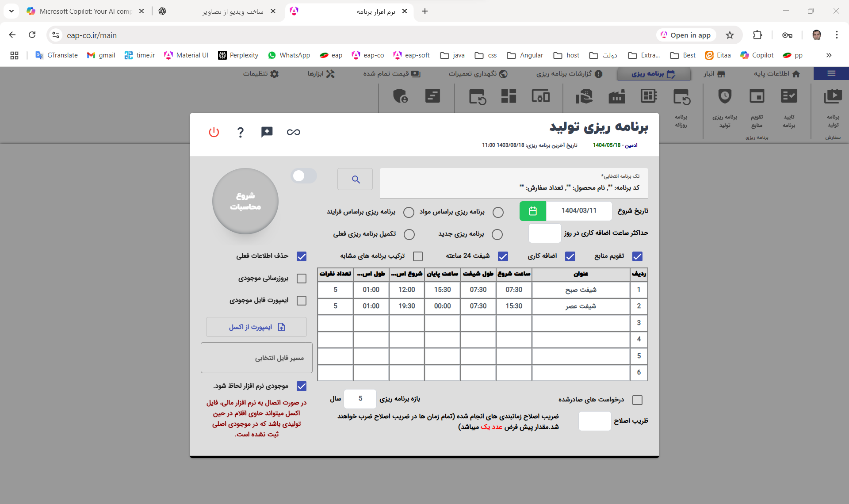Click the infinity link icon in the dialog header
849x504 pixels.
293,132
